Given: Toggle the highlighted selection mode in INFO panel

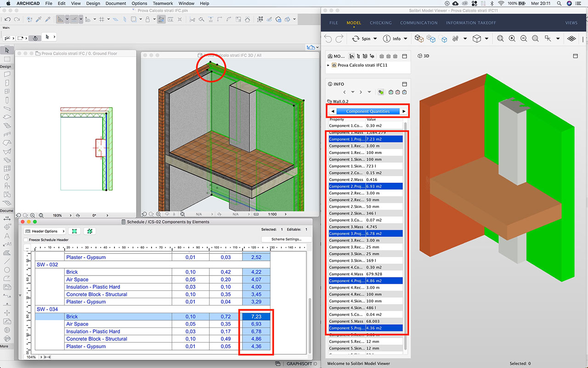Looking at the screenshot, I should click(381, 92).
